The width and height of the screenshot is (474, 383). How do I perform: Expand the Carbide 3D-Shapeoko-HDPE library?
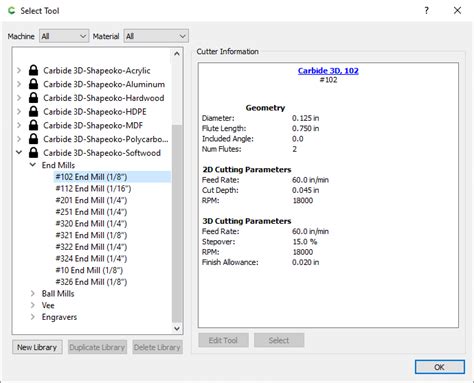tap(19, 111)
